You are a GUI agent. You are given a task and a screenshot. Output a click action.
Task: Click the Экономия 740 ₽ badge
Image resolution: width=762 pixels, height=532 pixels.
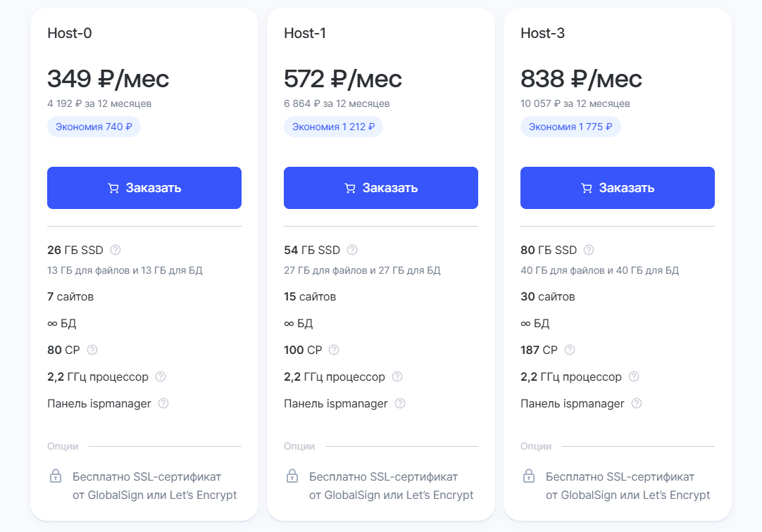pos(94,127)
